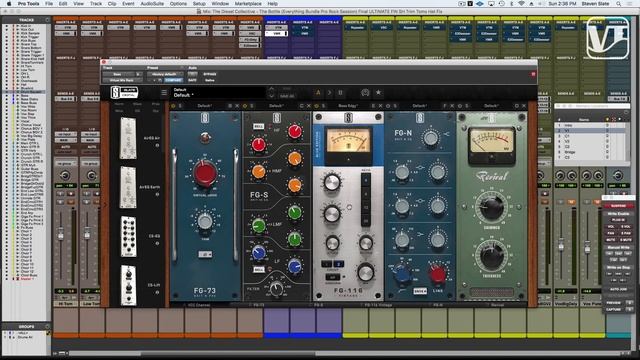Viewport: 640px width, 360px height.
Task: Remove the Revival module with its X icon
Action: pos(524,106)
